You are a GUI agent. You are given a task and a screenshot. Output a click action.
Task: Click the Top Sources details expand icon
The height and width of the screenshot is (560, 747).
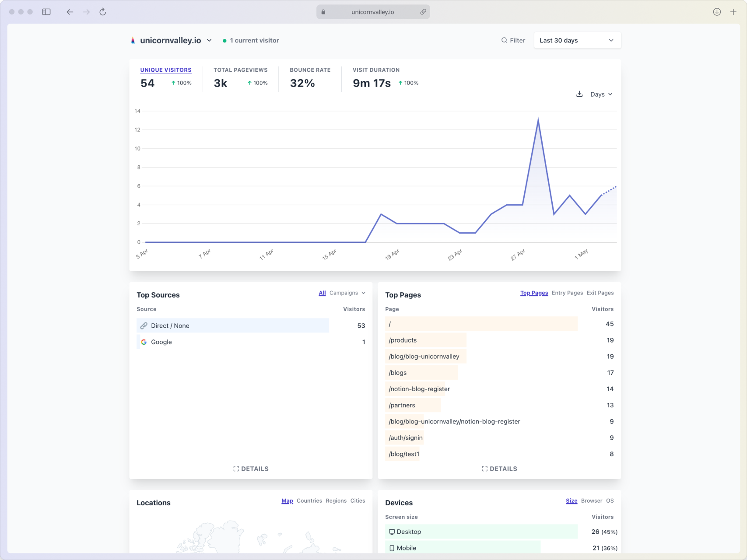(x=236, y=469)
